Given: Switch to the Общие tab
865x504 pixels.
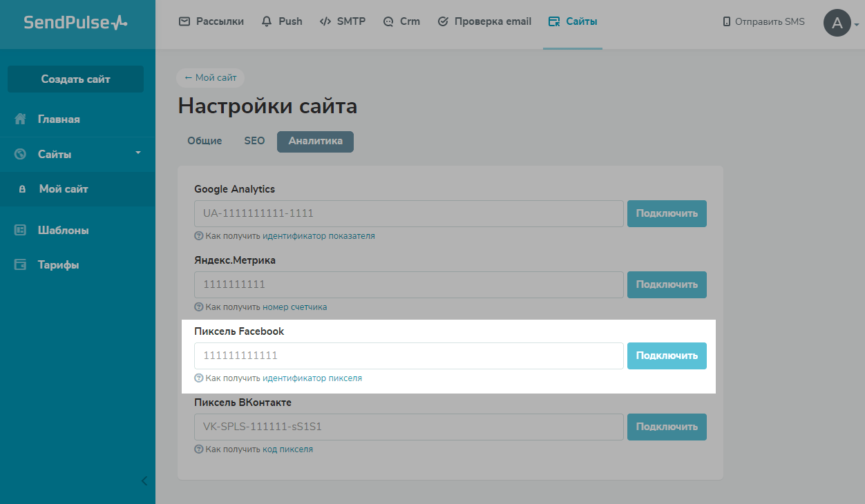Looking at the screenshot, I should 205,141.
